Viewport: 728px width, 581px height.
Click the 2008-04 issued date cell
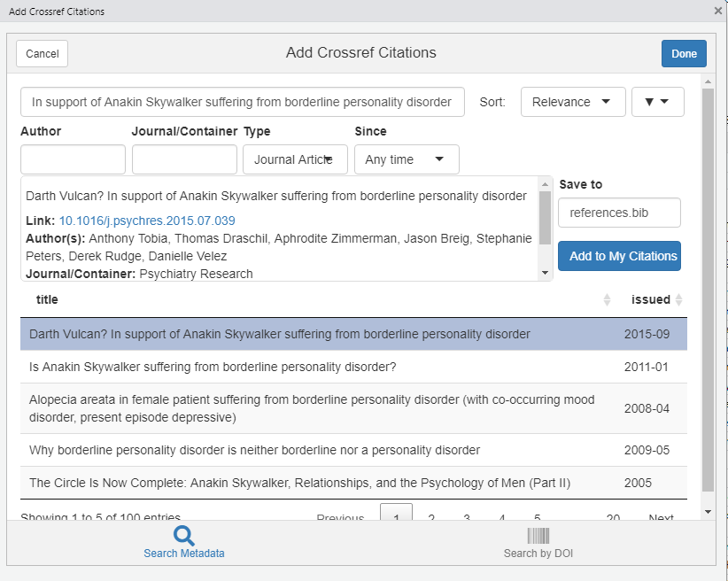(647, 408)
